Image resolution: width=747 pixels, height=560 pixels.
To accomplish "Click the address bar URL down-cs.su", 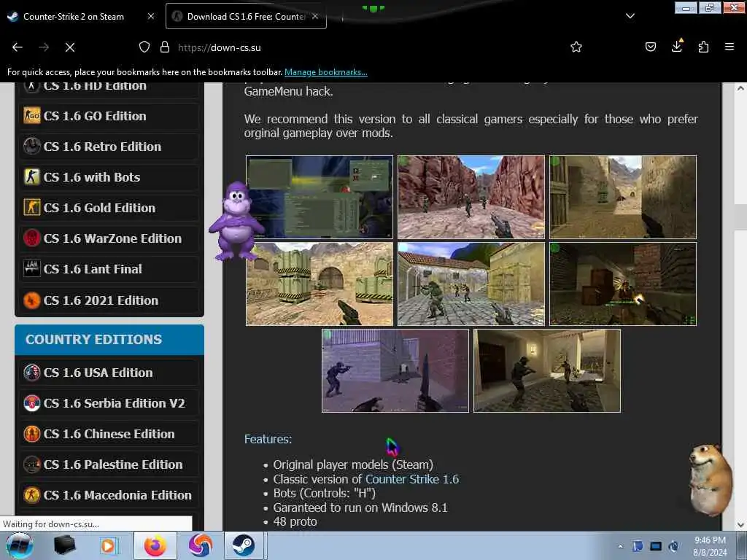I will [219, 47].
